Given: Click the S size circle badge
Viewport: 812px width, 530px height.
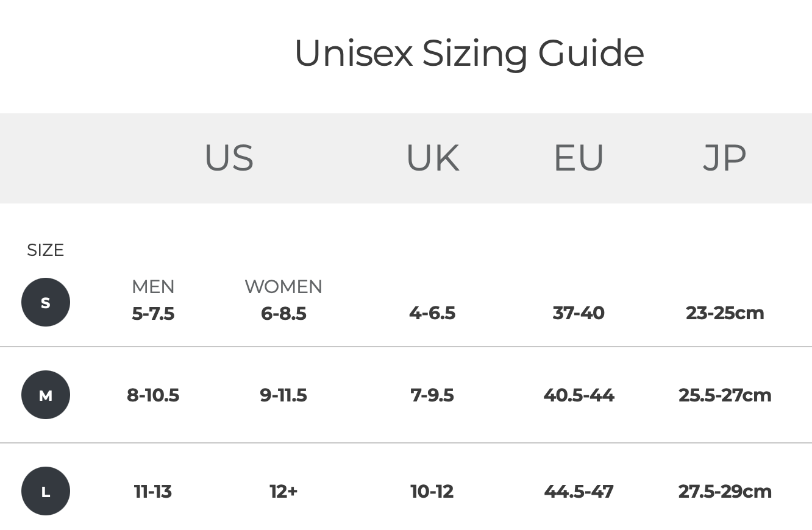Looking at the screenshot, I should [46, 302].
